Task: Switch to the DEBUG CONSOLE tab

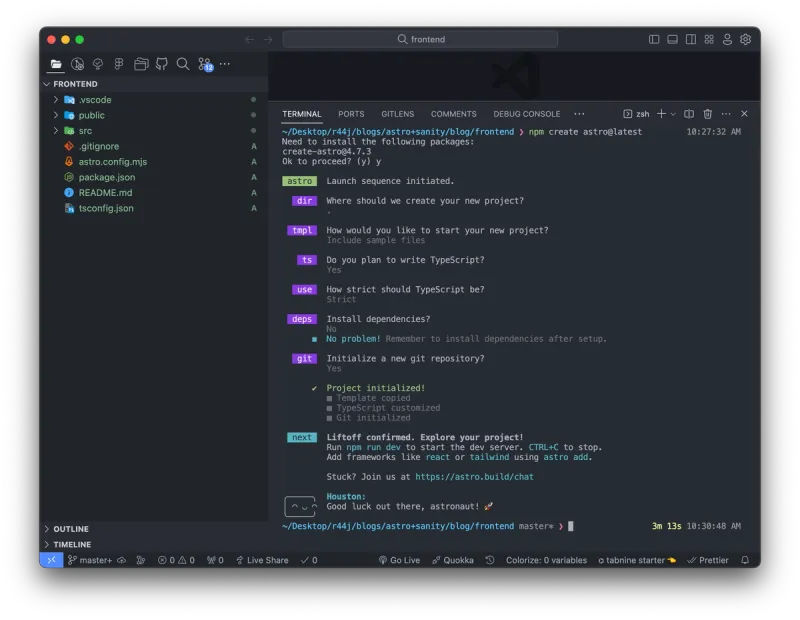Action: pos(527,114)
